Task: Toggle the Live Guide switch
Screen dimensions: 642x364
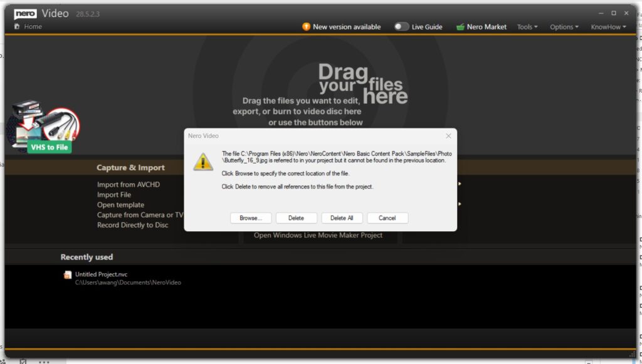Action: pyautogui.click(x=401, y=26)
